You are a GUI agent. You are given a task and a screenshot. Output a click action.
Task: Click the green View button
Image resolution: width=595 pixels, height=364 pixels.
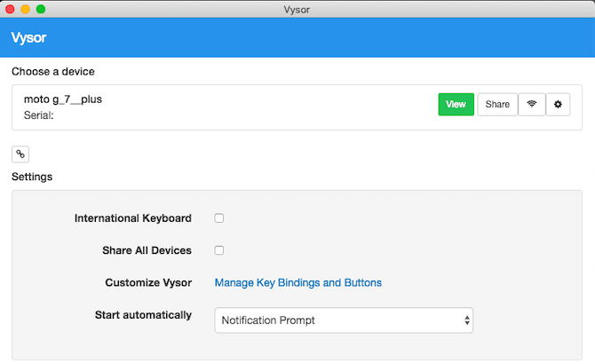(x=456, y=105)
